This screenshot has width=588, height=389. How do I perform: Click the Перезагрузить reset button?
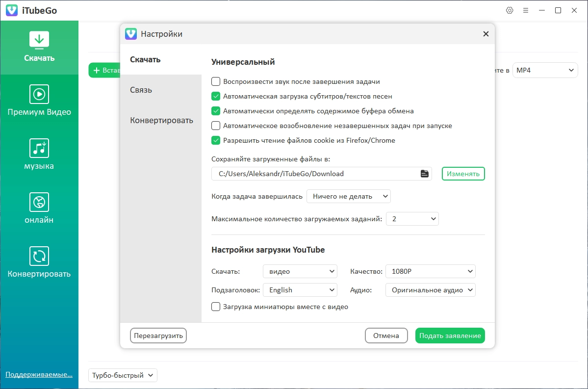158,336
